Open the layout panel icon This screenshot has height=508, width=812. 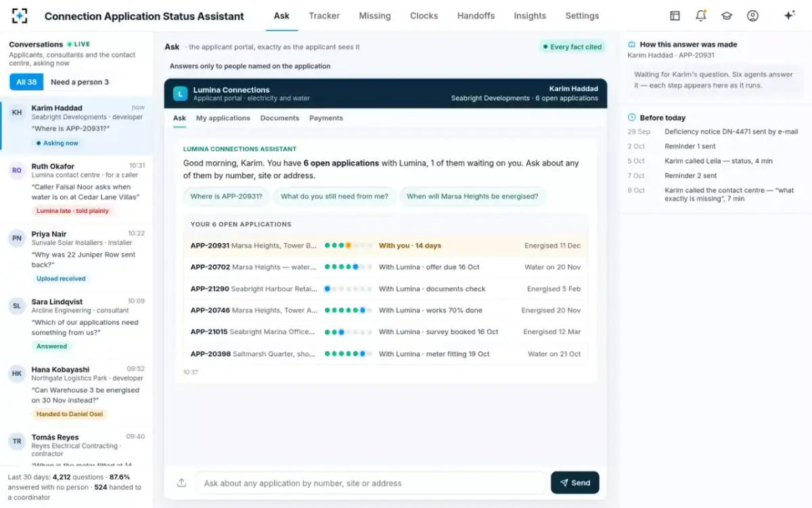pos(675,16)
